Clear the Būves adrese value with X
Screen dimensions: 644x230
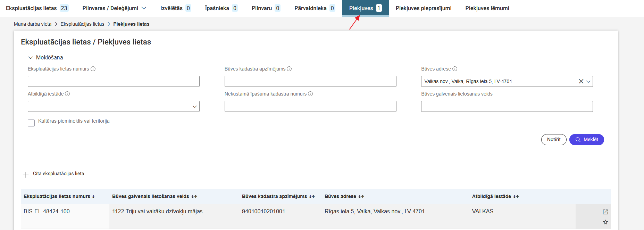[581, 81]
